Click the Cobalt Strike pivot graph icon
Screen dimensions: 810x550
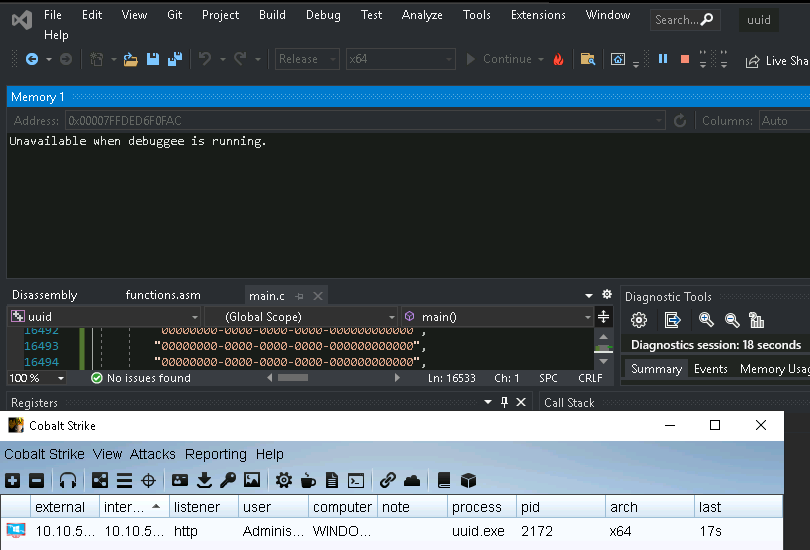point(100,481)
